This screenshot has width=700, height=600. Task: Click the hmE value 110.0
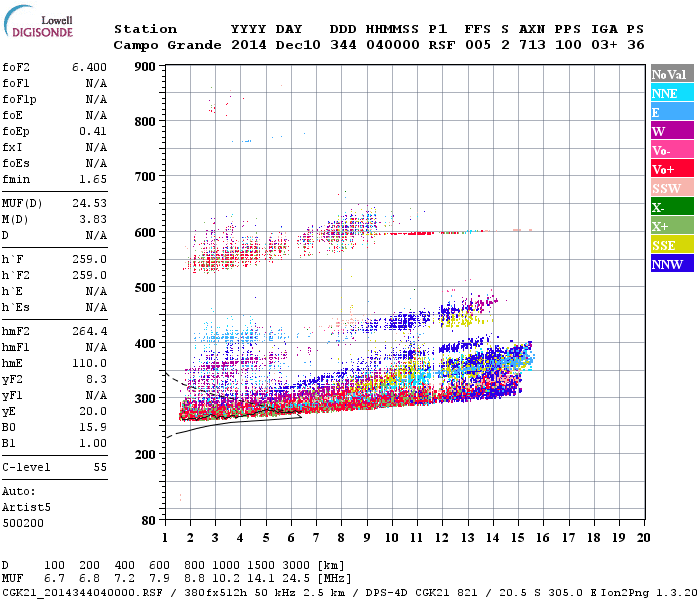[89, 363]
